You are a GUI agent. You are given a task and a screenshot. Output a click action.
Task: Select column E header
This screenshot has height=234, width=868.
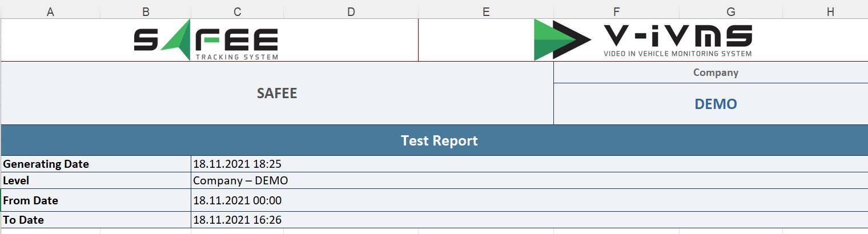click(x=486, y=12)
